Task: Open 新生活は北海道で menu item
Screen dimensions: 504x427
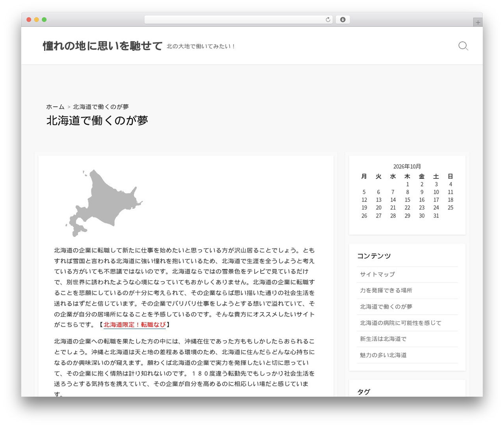Action: coord(383,339)
